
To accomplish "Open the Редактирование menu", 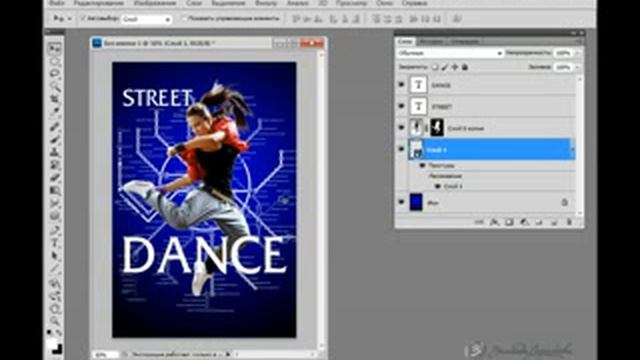I will coord(98,3).
